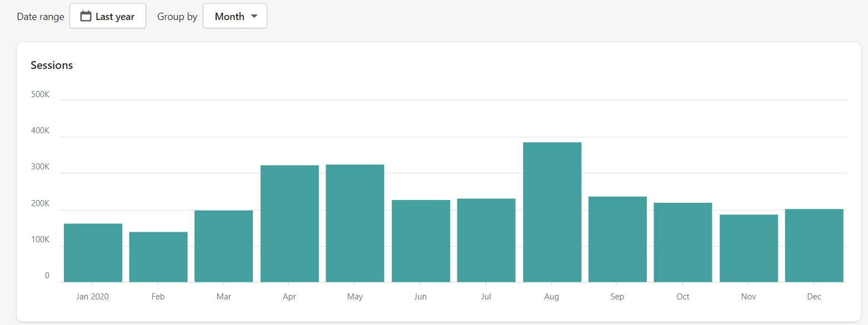
Task: Open the Last year date range picker
Action: pyautogui.click(x=108, y=16)
